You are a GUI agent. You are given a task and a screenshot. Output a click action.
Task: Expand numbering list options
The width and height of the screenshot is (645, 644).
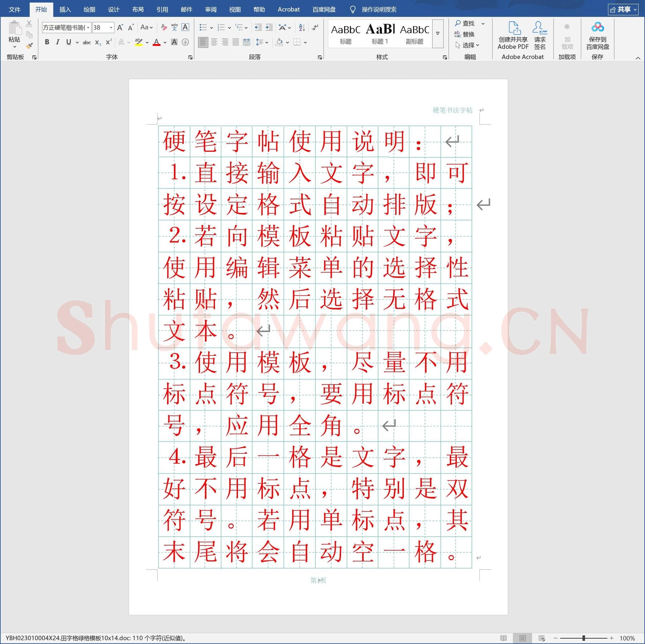pos(229,28)
